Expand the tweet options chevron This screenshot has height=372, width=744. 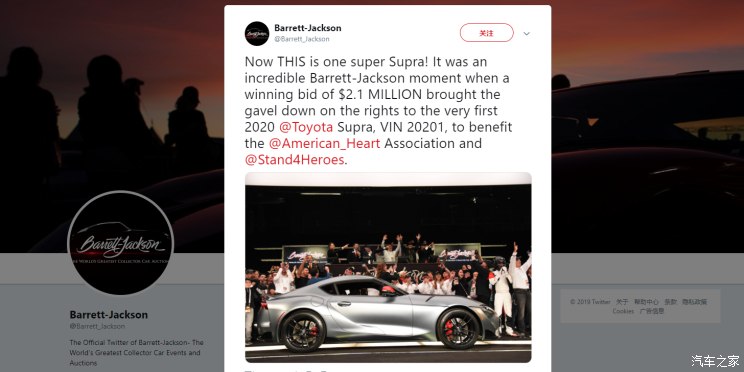point(526,34)
